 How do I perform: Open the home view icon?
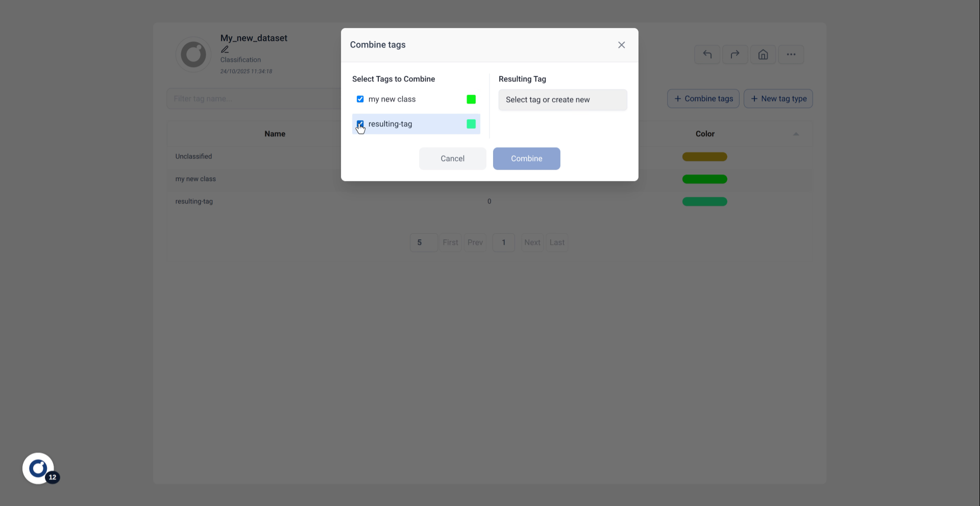click(763, 54)
